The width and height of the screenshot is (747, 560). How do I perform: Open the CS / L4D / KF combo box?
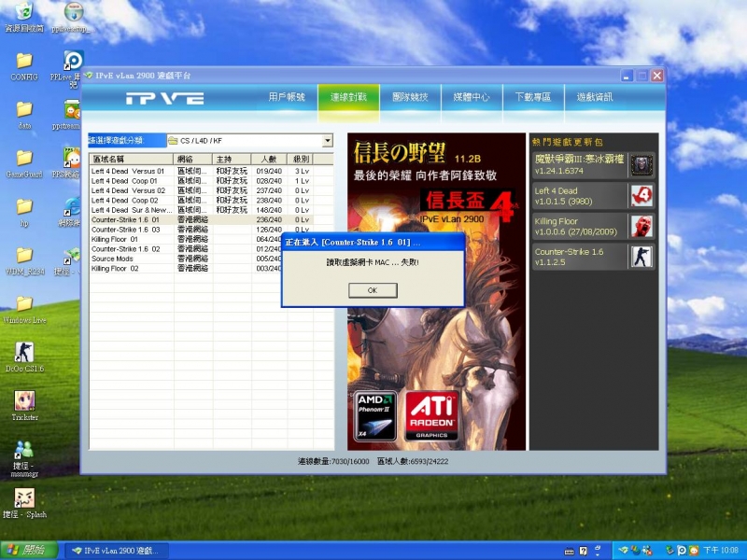[x=249, y=141]
